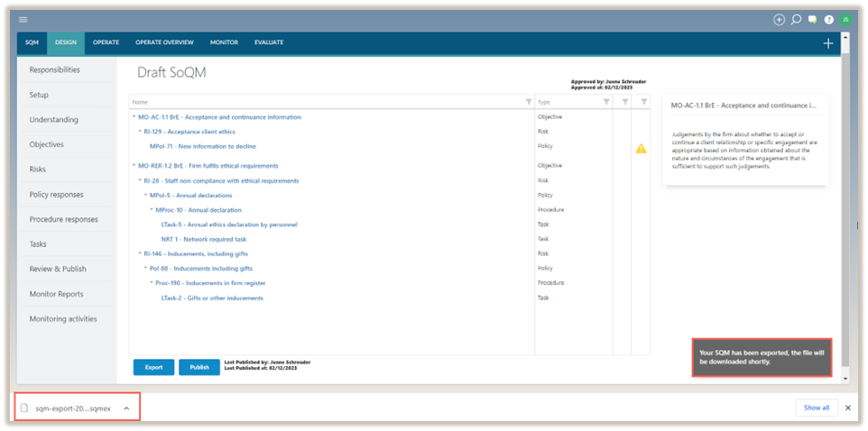Open options arrow for sqm-export download
The image size is (868, 431).
click(x=126, y=408)
